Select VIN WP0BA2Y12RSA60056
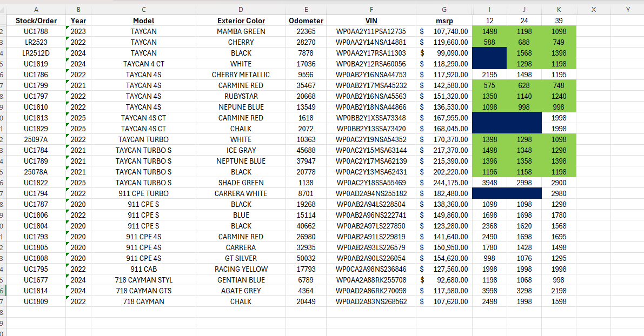 tap(371, 64)
